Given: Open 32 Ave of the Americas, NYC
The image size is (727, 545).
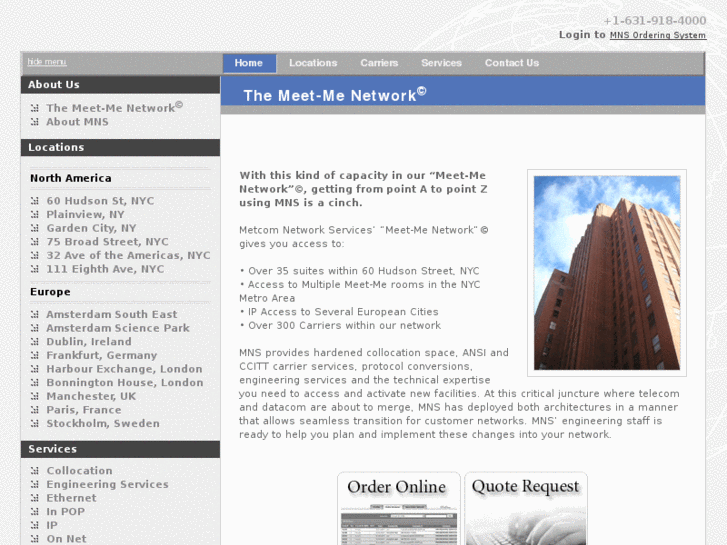Looking at the screenshot, I should click(128, 256).
